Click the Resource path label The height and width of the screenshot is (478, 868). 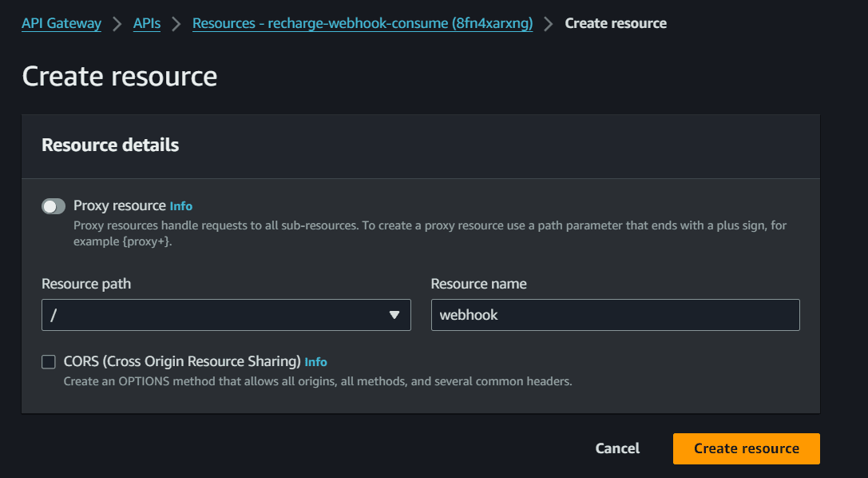(x=86, y=284)
